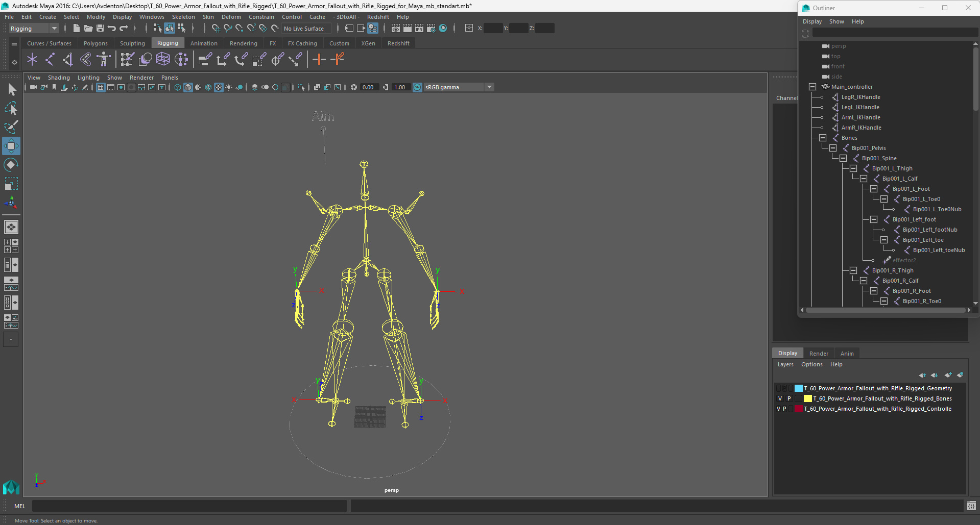Image resolution: width=980 pixels, height=525 pixels.
Task: Click the IK Handle tool shelf icon
Action: pos(68,60)
